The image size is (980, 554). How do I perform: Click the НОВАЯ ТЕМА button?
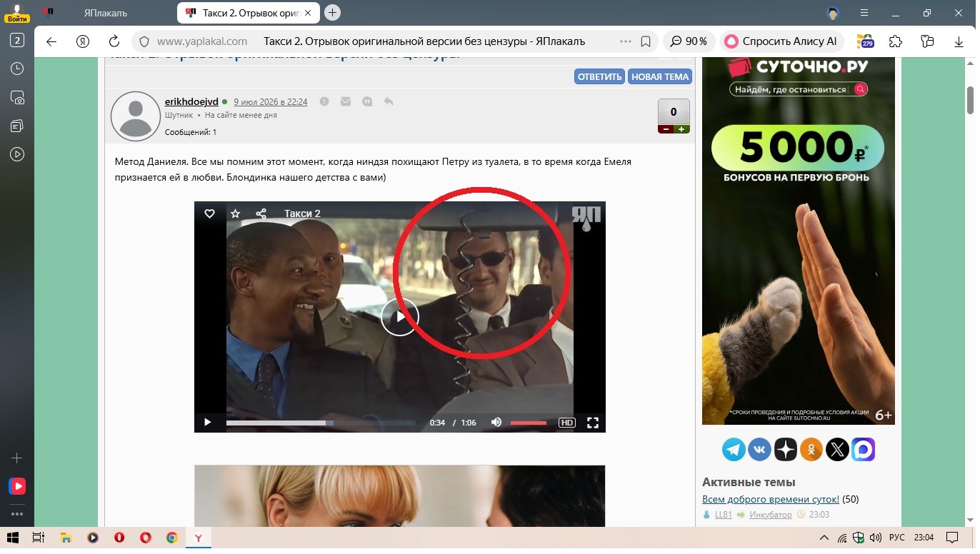click(660, 76)
